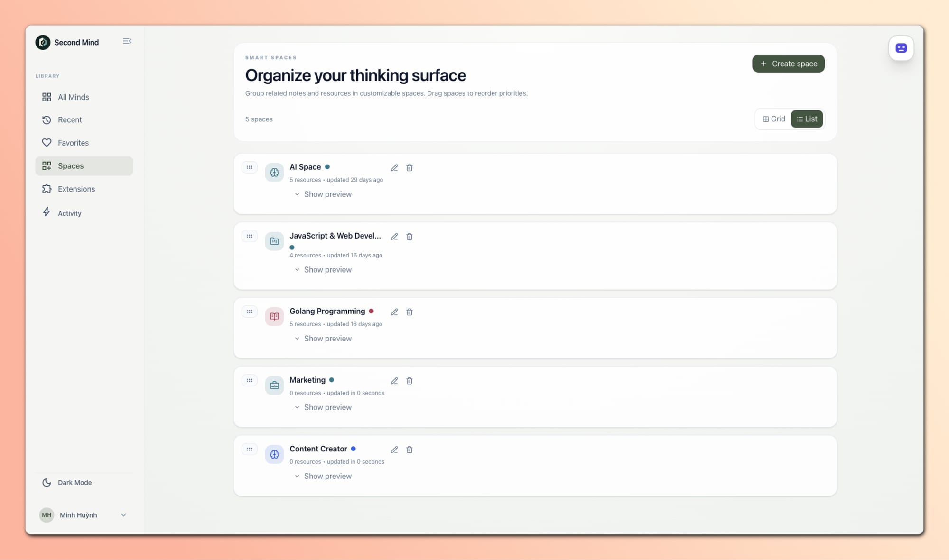Open Activity in the sidebar
Screen dimensions: 949x560
point(84,213)
